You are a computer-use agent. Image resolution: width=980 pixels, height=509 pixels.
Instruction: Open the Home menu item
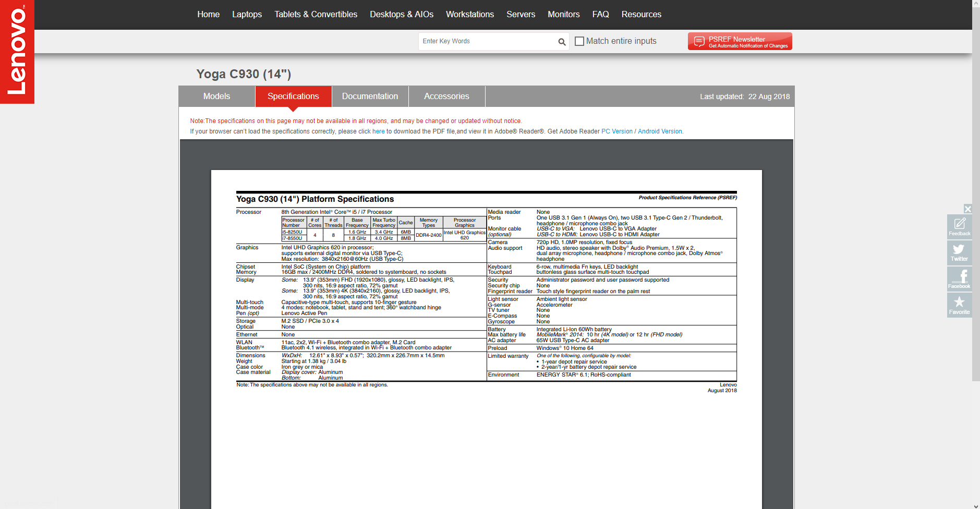coord(209,15)
